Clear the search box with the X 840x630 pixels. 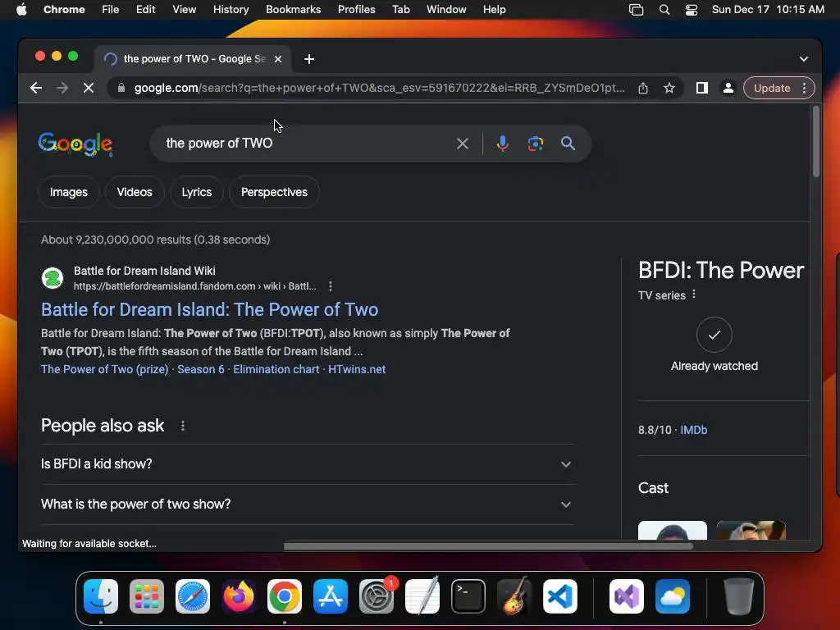click(463, 144)
